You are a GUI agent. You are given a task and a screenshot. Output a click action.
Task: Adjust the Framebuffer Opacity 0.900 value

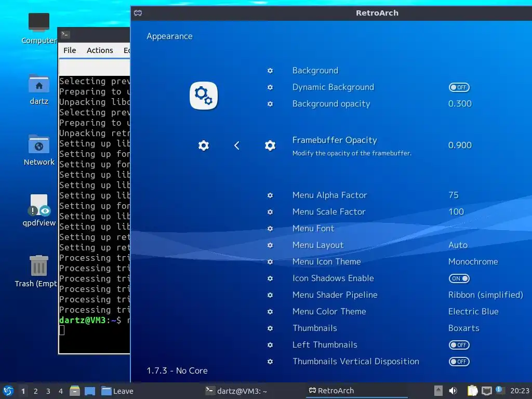(x=460, y=145)
